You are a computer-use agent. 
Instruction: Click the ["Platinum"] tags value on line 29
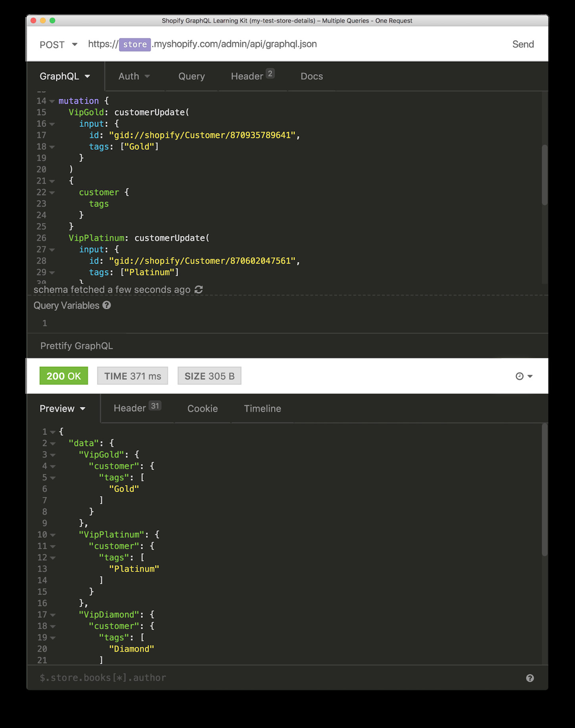tap(149, 272)
